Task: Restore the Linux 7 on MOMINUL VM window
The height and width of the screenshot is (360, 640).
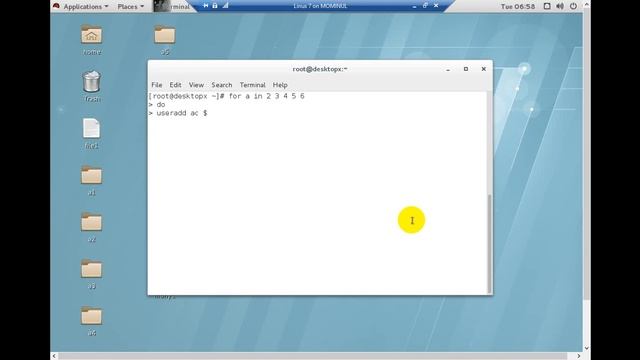Action: coord(425,6)
